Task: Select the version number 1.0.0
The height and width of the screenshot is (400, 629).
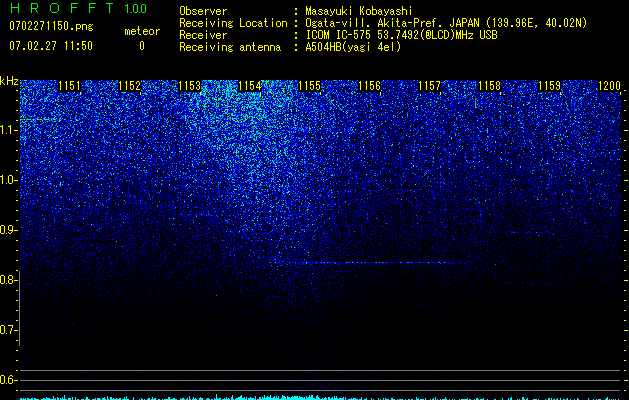Action: [135, 8]
